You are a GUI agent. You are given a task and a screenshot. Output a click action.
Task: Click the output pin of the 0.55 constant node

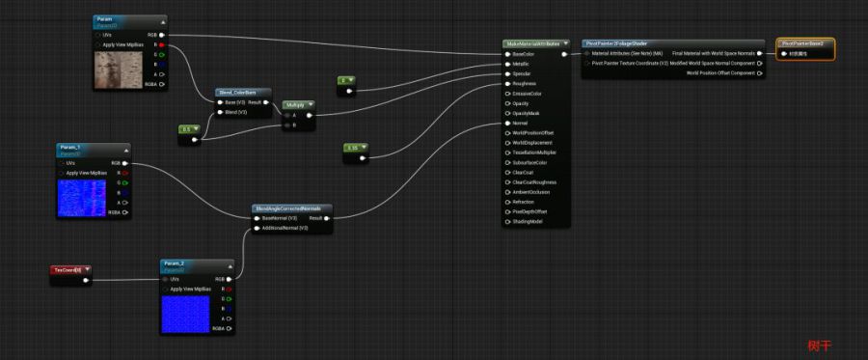pos(363,158)
